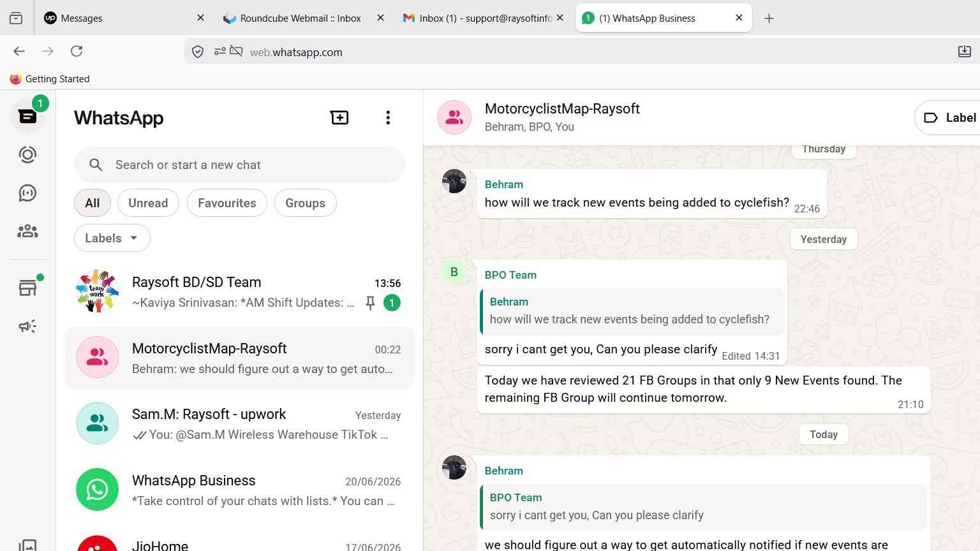Open Raysoft BD/SD Team chat
This screenshot has height=551, width=980.
point(240,292)
